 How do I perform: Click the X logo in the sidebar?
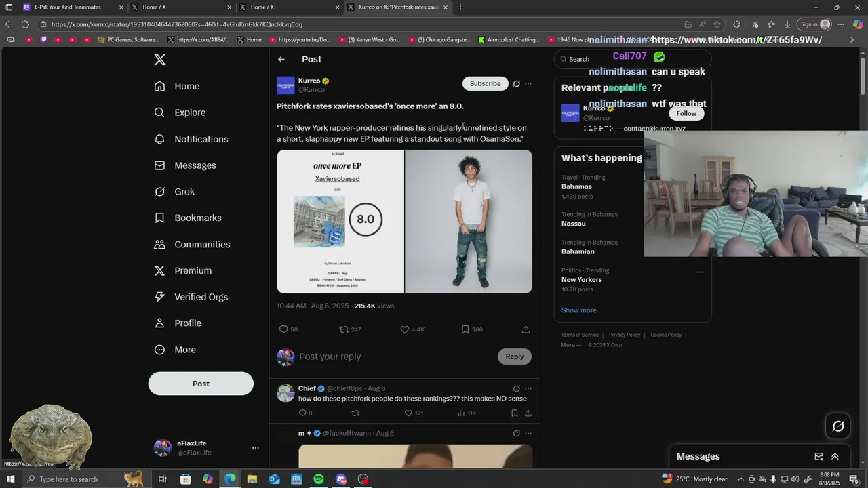[160, 60]
